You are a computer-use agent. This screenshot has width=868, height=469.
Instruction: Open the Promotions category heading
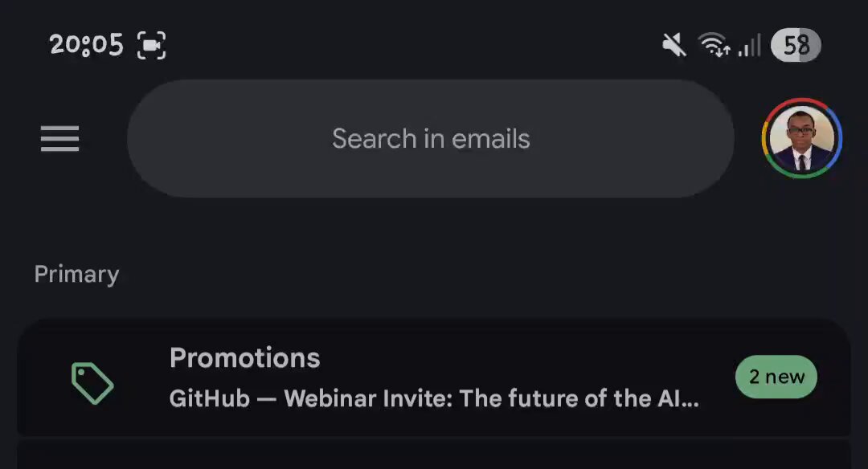(244, 358)
